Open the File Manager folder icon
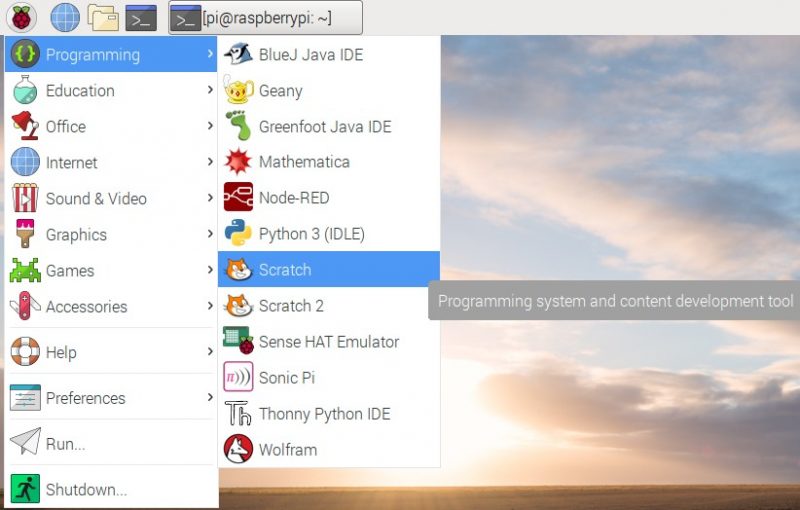Viewport: 800px width, 510px height. coord(103,17)
